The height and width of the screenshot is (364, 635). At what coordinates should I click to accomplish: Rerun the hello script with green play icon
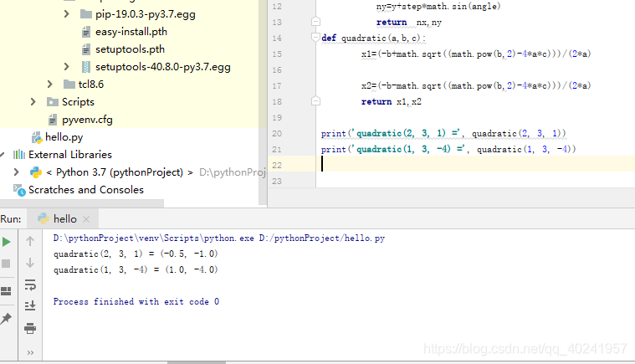click(x=6, y=242)
